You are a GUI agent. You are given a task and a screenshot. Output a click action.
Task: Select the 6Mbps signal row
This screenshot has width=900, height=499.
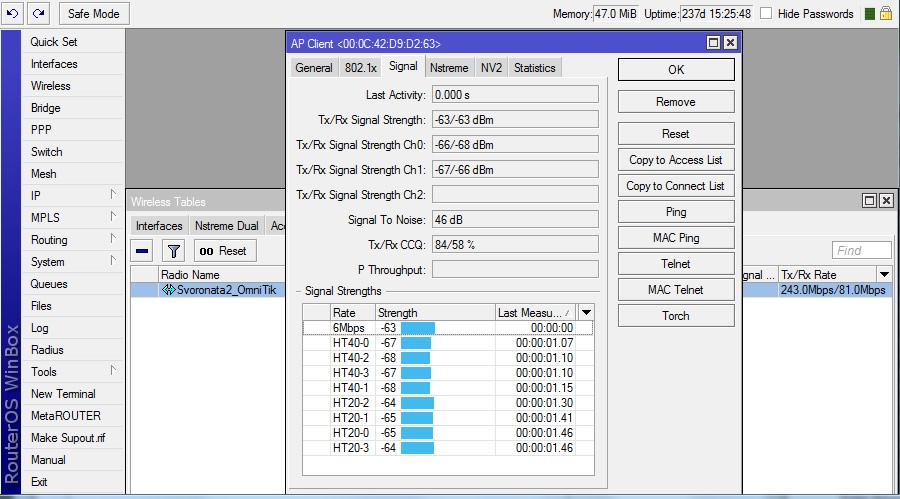click(x=448, y=328)
